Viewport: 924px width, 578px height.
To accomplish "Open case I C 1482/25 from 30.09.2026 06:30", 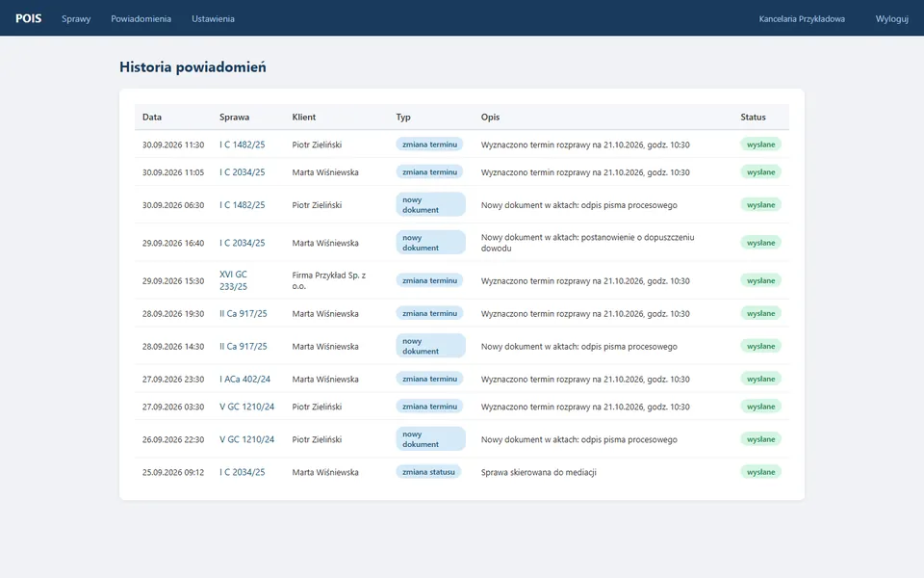I will point(243,204).
